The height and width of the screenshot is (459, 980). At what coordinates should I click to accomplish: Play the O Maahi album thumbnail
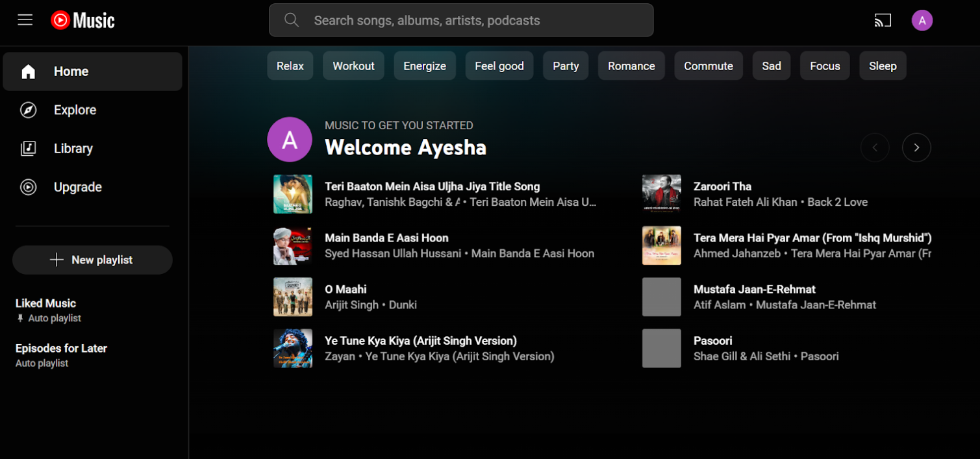(293, 297)
